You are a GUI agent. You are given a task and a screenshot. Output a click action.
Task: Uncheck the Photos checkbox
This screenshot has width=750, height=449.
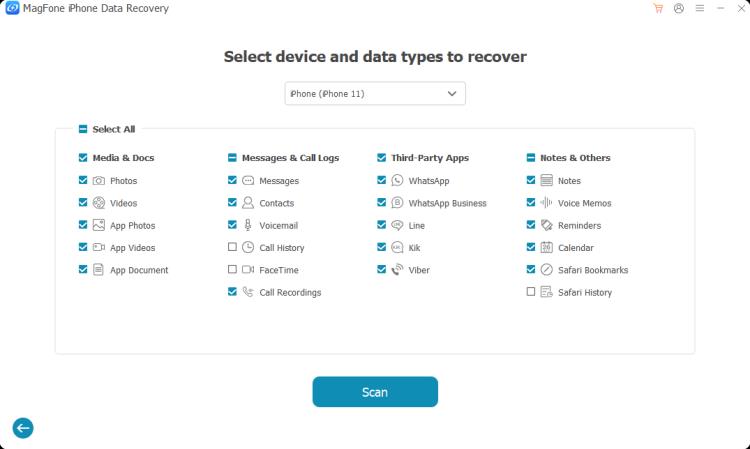(83, 181)
